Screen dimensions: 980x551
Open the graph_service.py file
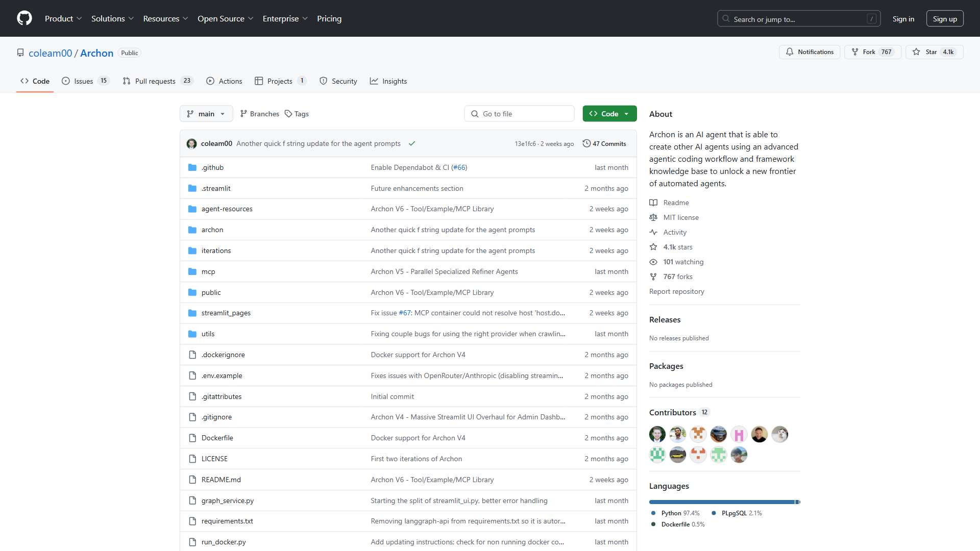(228, 501)
